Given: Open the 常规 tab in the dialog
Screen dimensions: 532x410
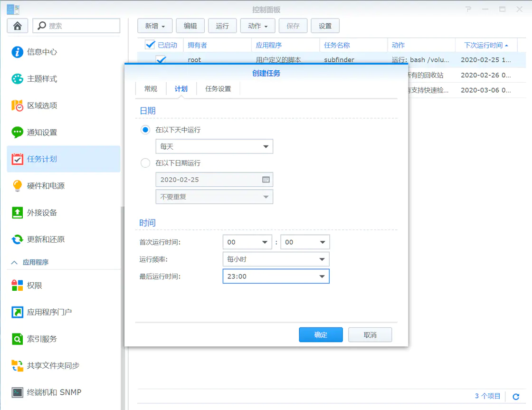Looking at the screenshot, I should (151, 88).
